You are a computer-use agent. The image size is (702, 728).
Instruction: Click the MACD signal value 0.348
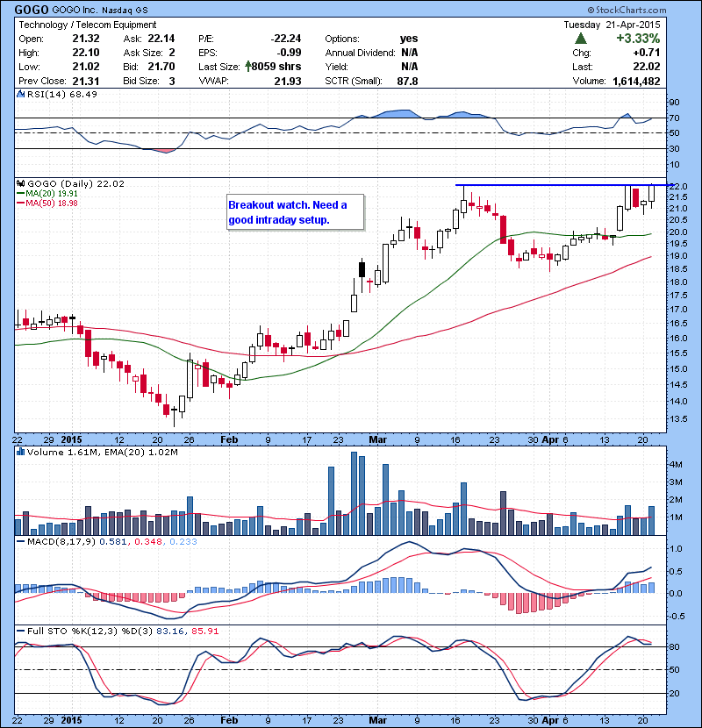pyautogui.click(x=148, y=541)
